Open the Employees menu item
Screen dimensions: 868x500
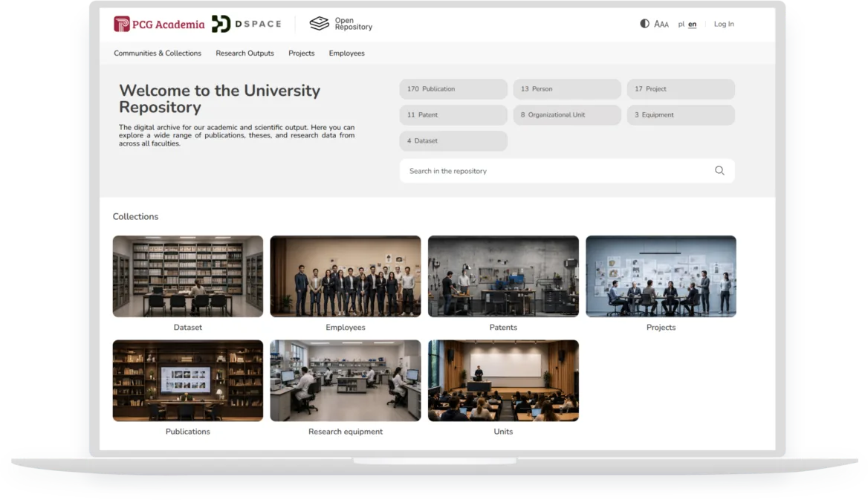[x=346, y=53]
